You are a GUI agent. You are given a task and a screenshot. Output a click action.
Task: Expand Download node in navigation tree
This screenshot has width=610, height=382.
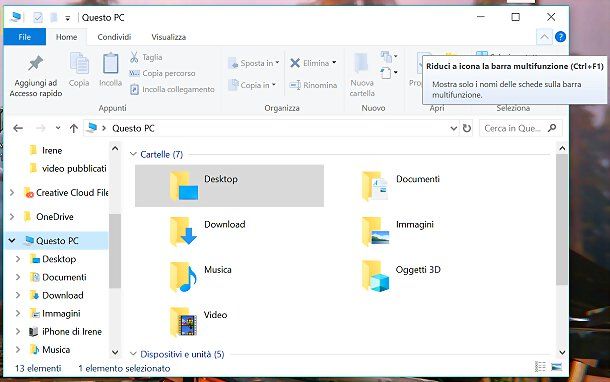pos(18,295)
